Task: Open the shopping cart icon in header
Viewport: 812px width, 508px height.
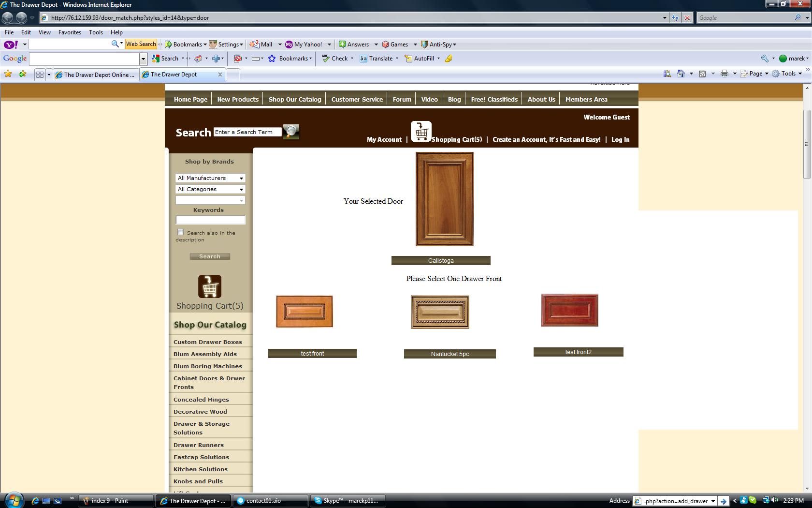Action: (421, 131)
